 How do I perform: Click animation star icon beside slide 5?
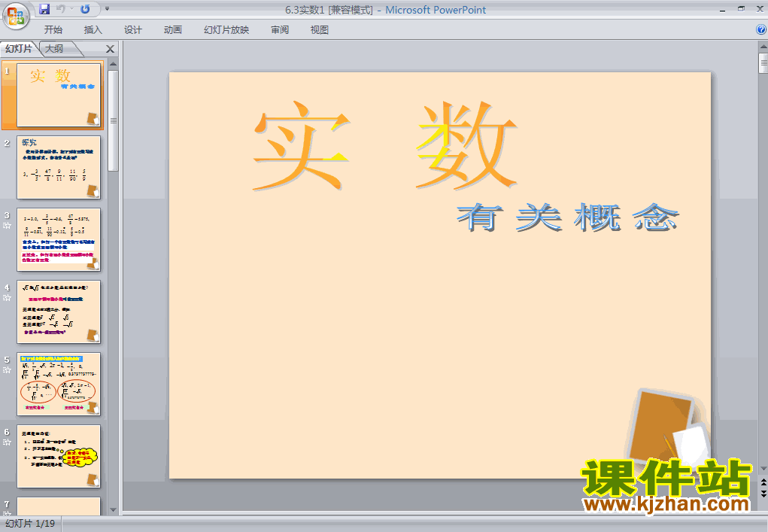coord(7,370)
